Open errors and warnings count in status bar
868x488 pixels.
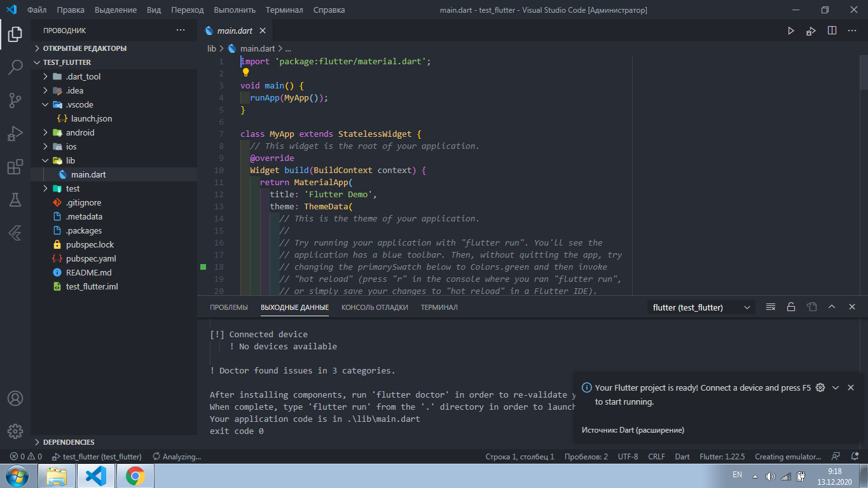[x=26, y=457]
